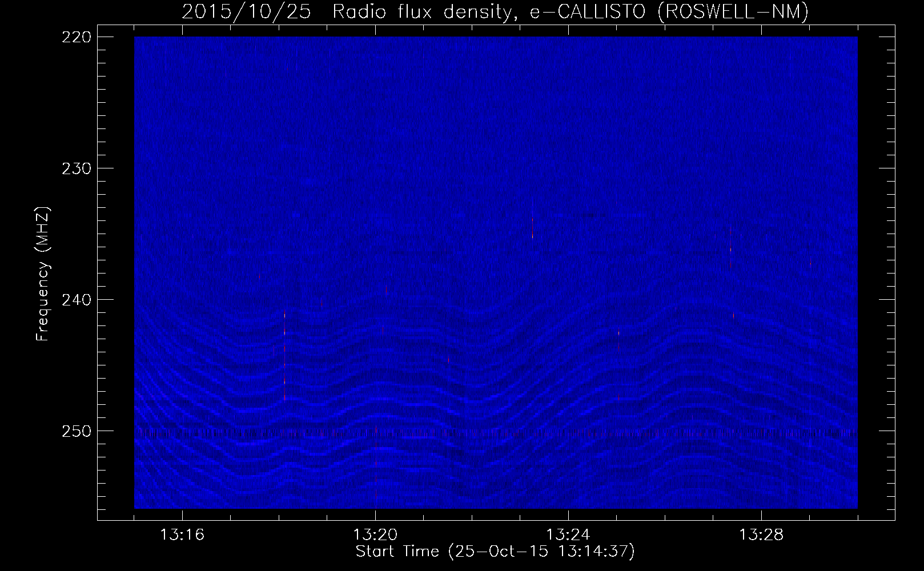Click the 220 frequency tick label
The height and width of the screenshot is (571, 924).
coord(76,37)
